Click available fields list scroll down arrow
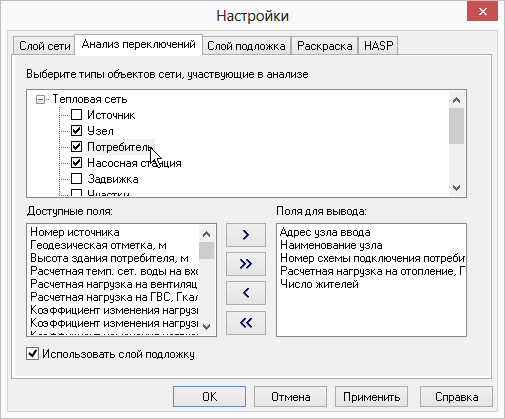This screenshot has height=419, width=505. tap(206, 326)
